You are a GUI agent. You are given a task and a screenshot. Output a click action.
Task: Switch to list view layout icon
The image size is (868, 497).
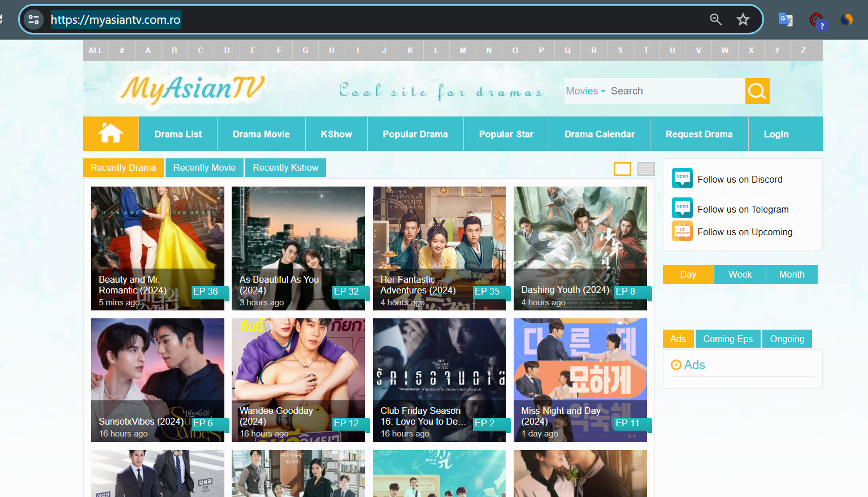coord(646,168)
